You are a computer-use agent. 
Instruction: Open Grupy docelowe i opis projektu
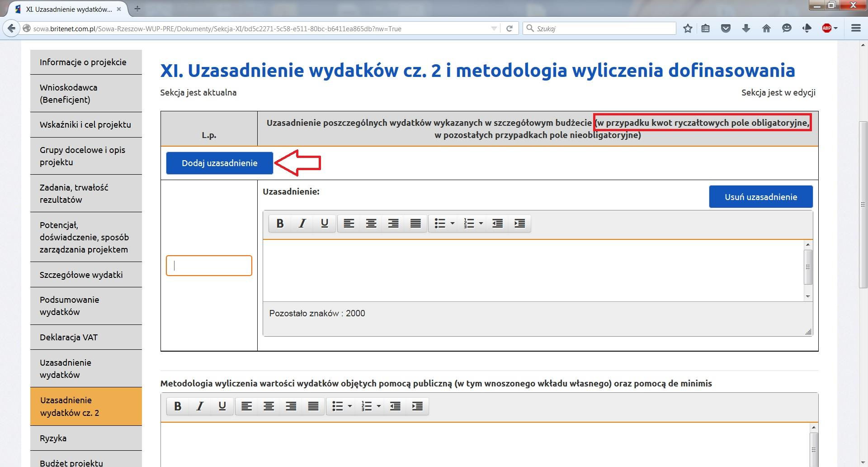86,156
